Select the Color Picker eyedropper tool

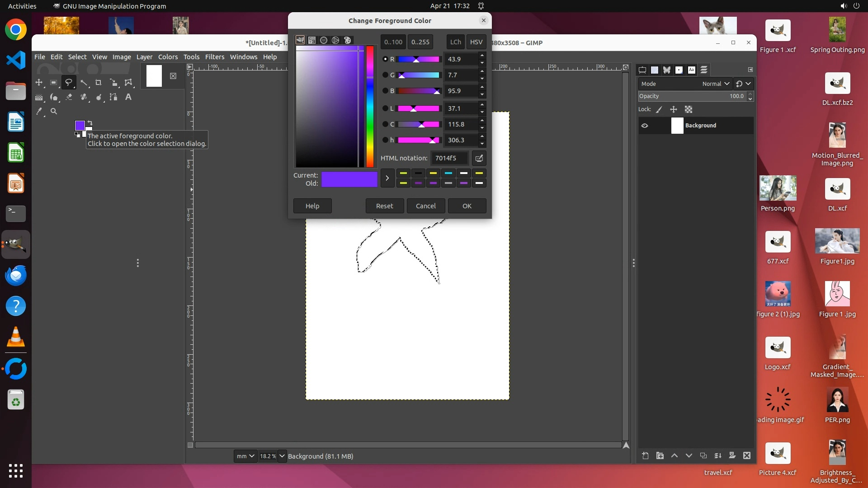tap(39, 111)
